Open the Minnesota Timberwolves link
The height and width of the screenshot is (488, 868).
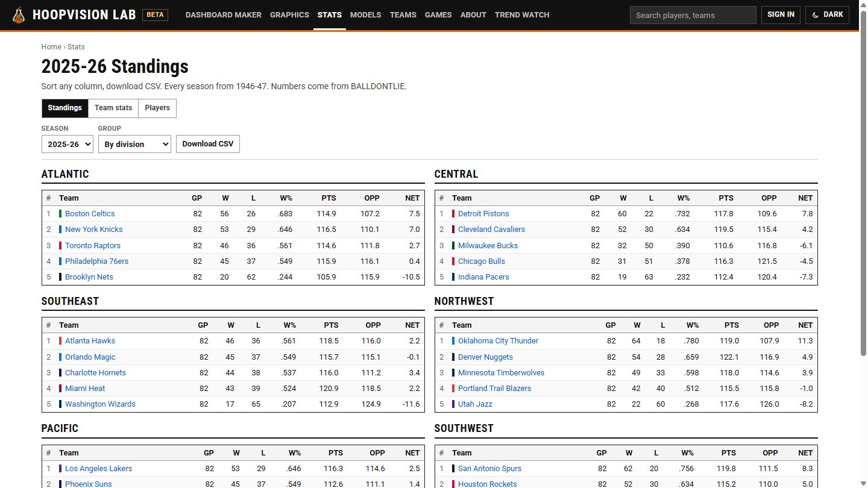[501, 373]
